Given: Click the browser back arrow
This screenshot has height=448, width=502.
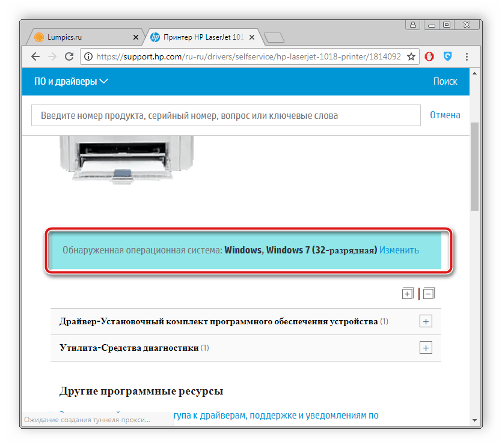Looking at the screenshot, I should coord(35,56).
